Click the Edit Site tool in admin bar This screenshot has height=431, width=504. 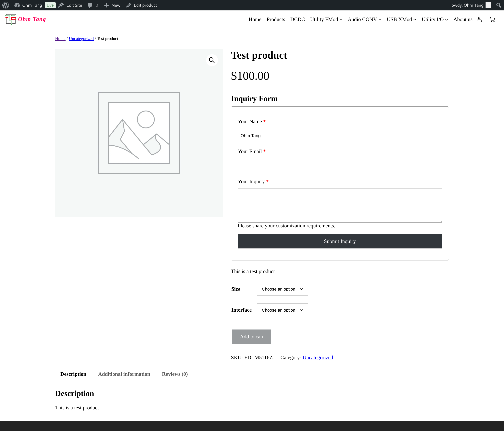[70, 5]
